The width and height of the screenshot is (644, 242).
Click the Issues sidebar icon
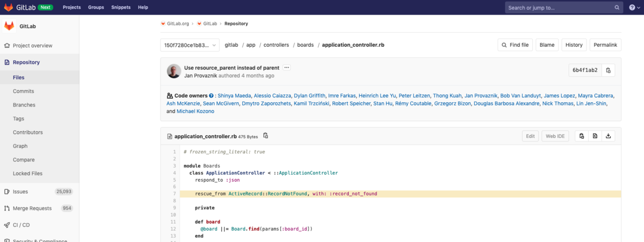point(7,191)
